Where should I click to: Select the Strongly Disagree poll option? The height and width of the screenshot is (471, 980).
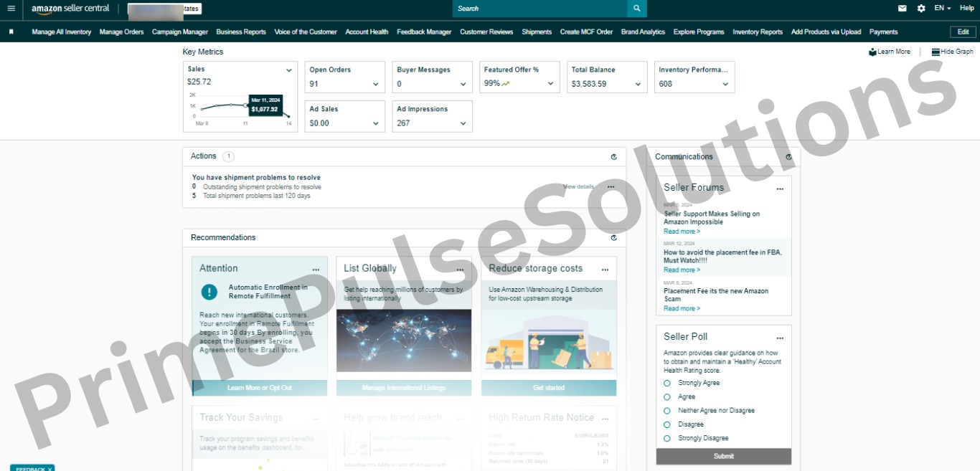click(x=667, y=438)
